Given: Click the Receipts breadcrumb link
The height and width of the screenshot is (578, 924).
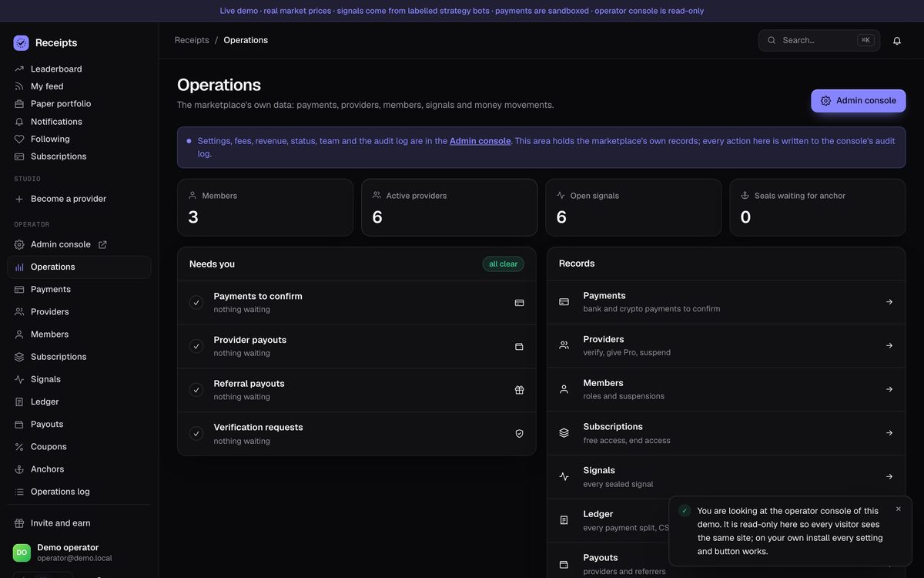Looking at the screenshot, I should [192, 40].
